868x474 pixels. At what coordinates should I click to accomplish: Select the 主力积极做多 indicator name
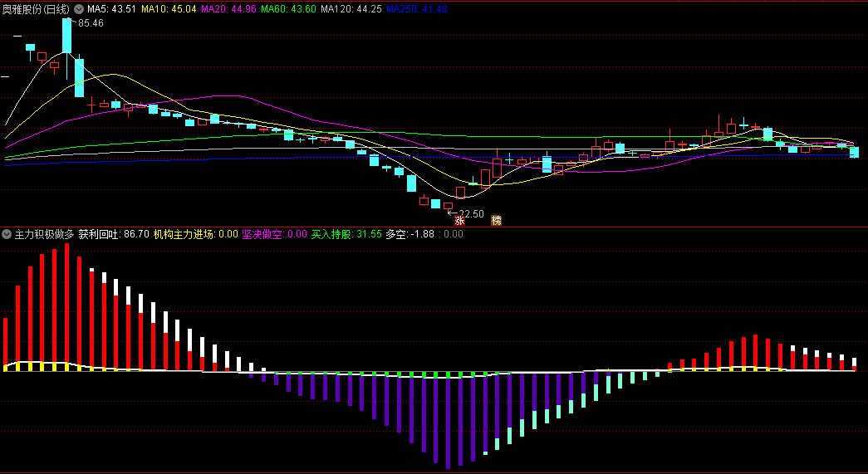pyautogui.click(x=44, y=234)
